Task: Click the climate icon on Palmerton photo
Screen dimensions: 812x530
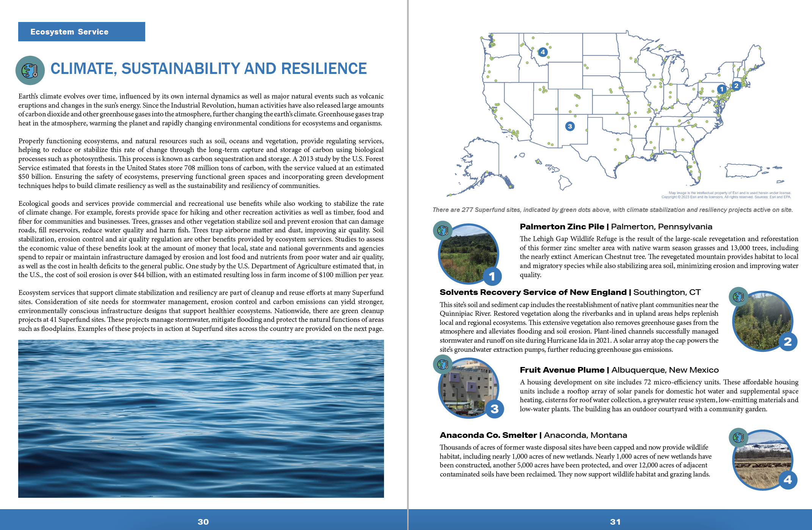Action: coord(442,230)
